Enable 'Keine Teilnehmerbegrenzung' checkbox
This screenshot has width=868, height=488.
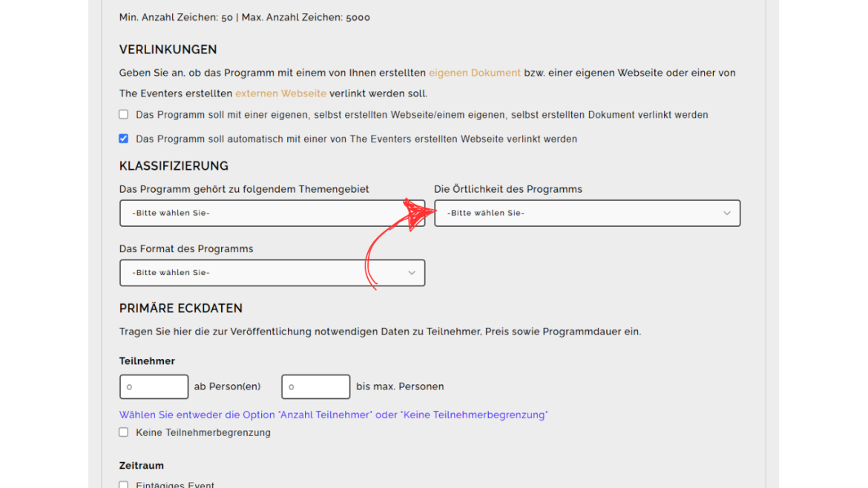[x=123, y=432]
